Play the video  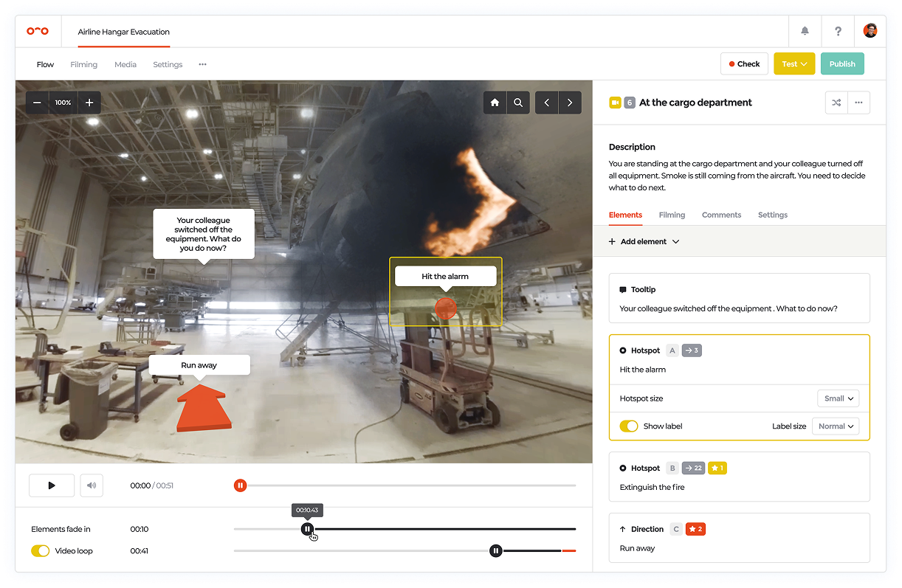pyautogui.click(x=52, y=485)
